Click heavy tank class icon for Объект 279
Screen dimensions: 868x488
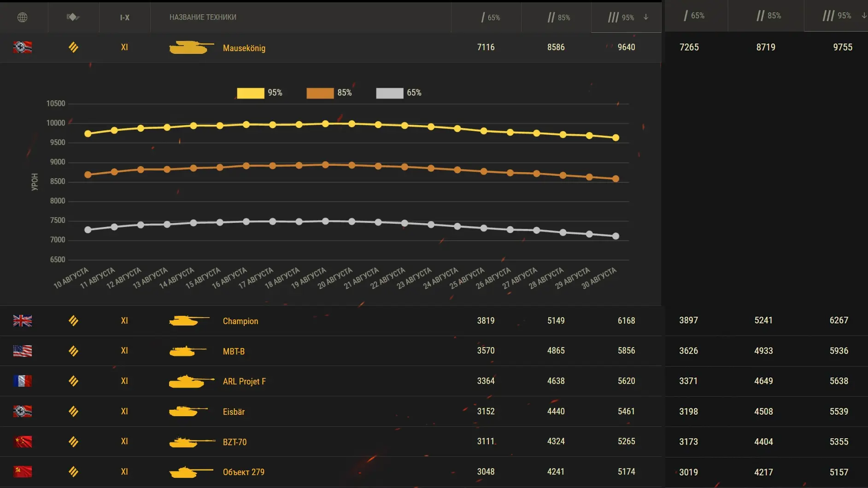[73, 471]
